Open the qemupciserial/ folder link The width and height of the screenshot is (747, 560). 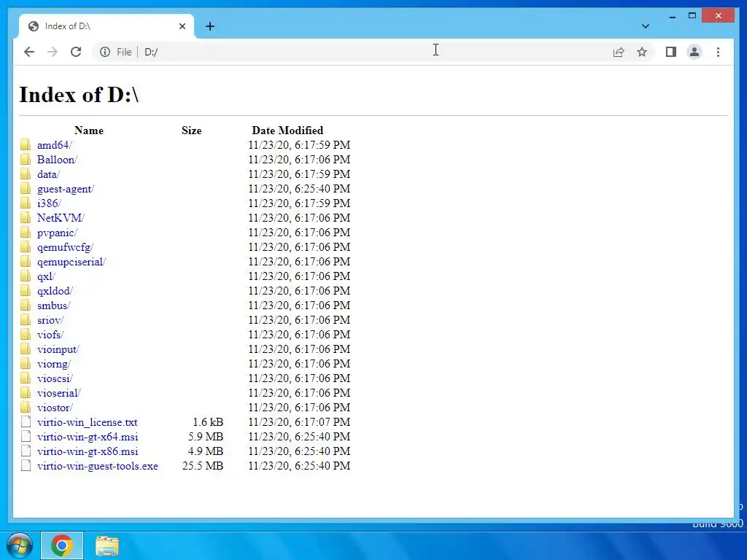pyautogui.click(x=71, y=262)
